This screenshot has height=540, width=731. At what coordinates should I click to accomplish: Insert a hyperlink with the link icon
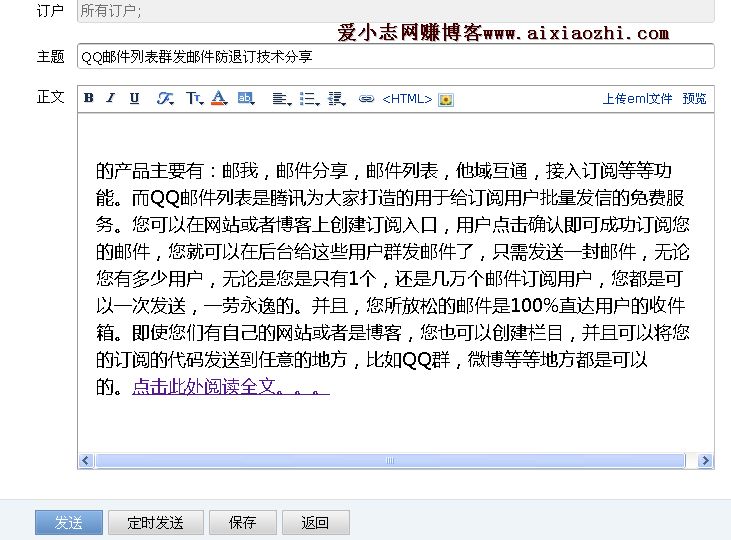coord(366,99)
